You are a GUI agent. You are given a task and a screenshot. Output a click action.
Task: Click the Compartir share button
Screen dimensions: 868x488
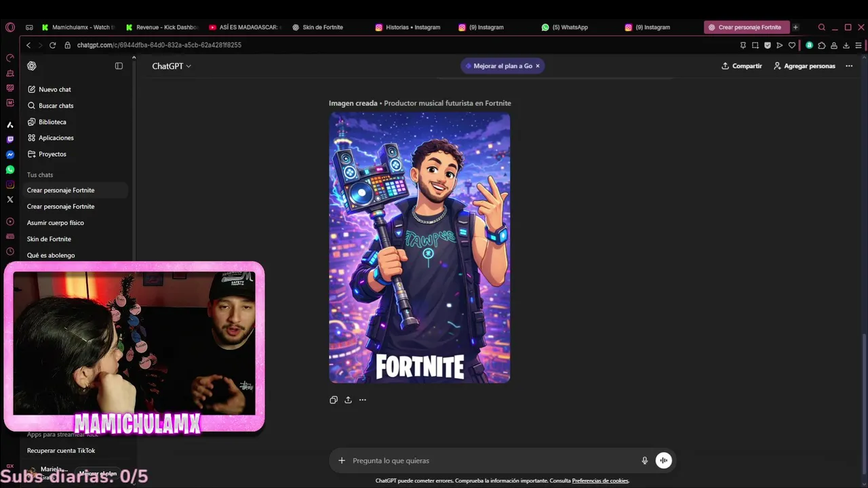click(741, 66)
